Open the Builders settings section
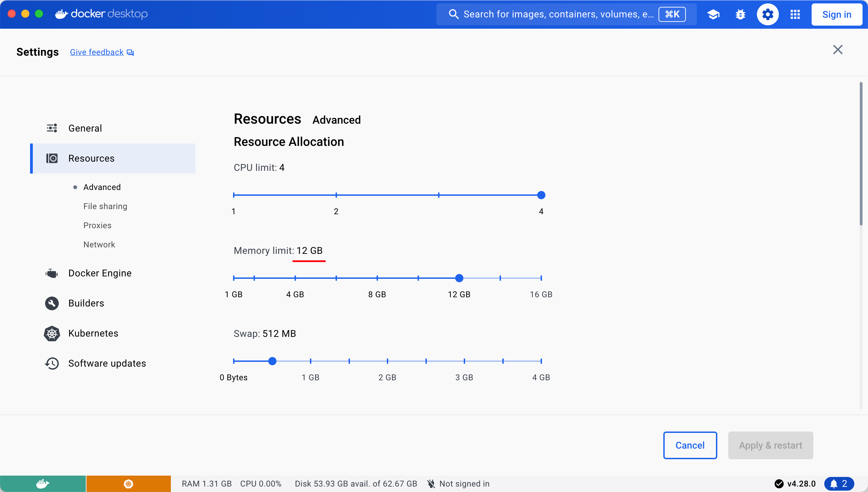Image resolution: width=868 pixels, height=492 pixels. point(86,303)
